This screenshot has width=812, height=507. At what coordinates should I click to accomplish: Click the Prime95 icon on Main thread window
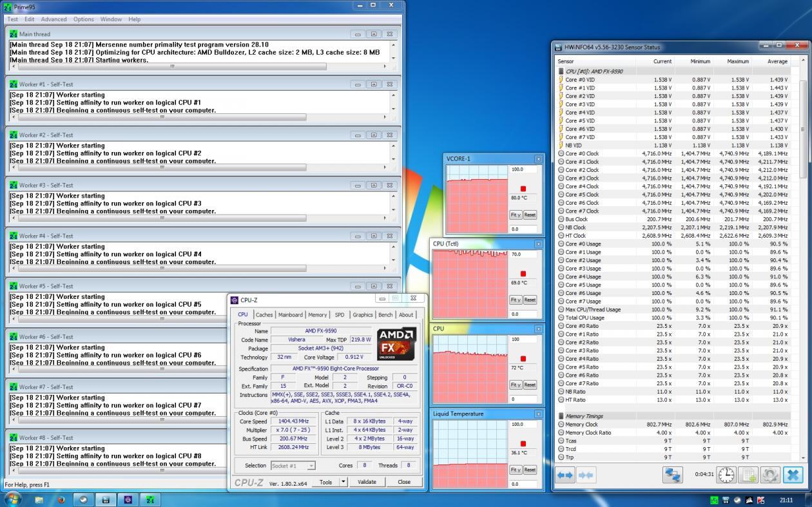click(13, 34)
